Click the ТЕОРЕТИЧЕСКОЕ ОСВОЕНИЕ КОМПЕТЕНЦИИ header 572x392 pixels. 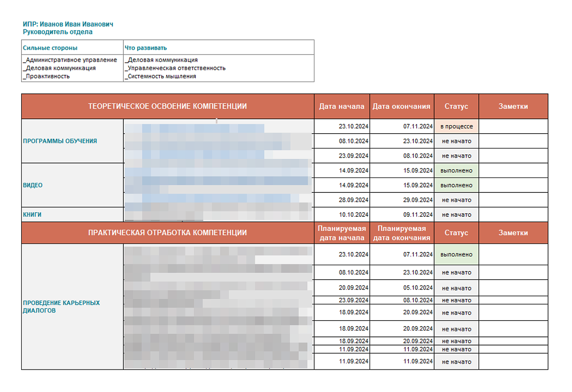pos(168,107)
